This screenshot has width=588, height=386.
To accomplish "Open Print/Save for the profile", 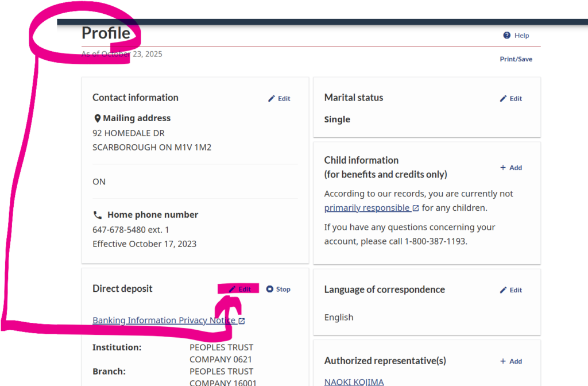I will [x=516, y=59].
